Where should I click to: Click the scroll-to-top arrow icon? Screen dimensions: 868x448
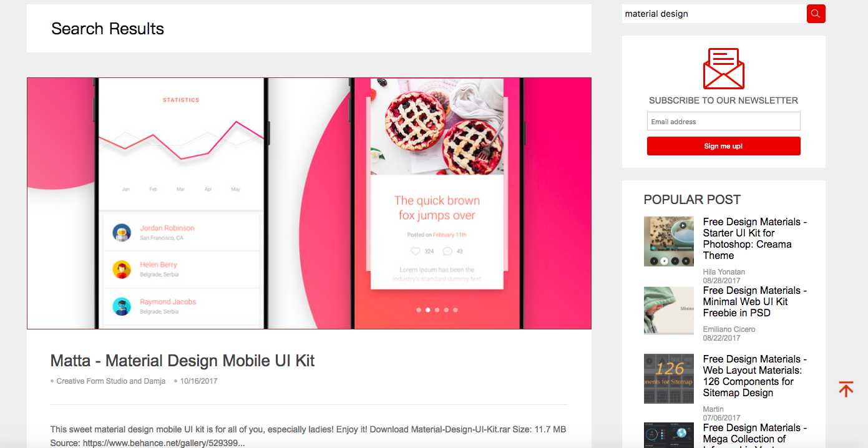[x=846, y=389]
